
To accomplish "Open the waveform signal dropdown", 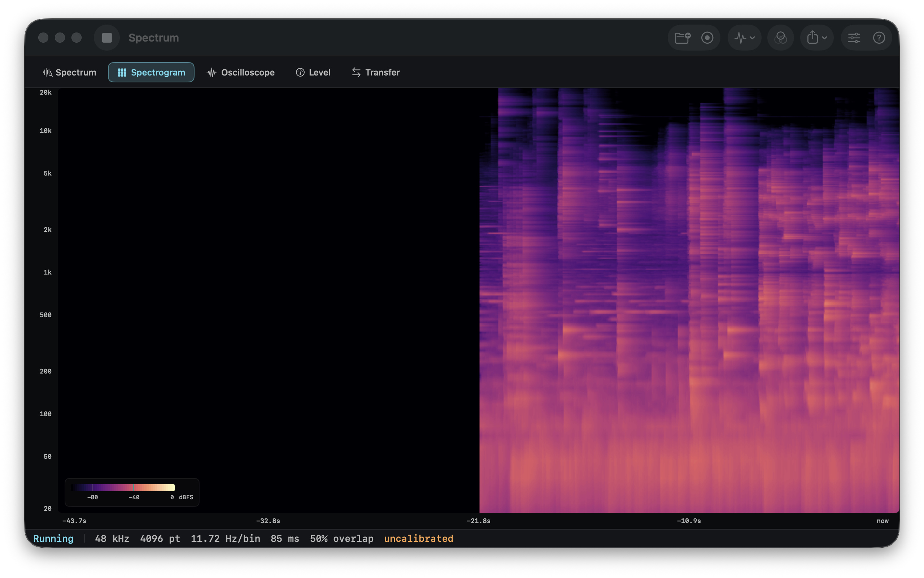I will (x=745, y=38).
